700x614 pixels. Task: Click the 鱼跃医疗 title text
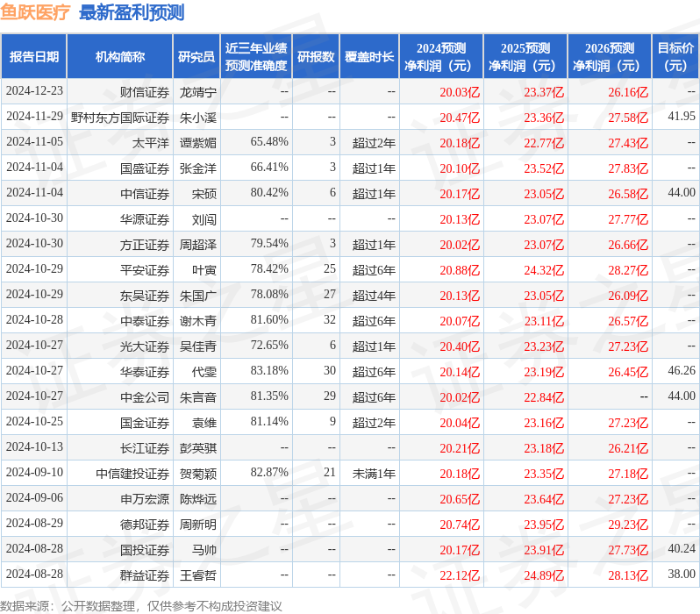click(x=35, y=12)
